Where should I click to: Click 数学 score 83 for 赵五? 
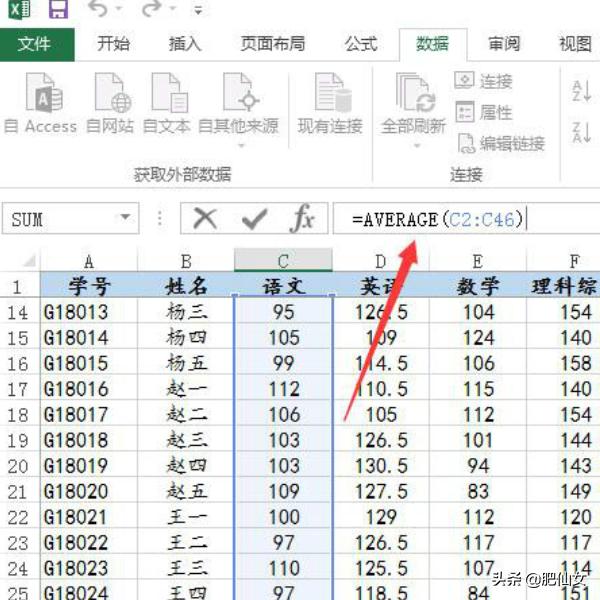tap(478, 491)
